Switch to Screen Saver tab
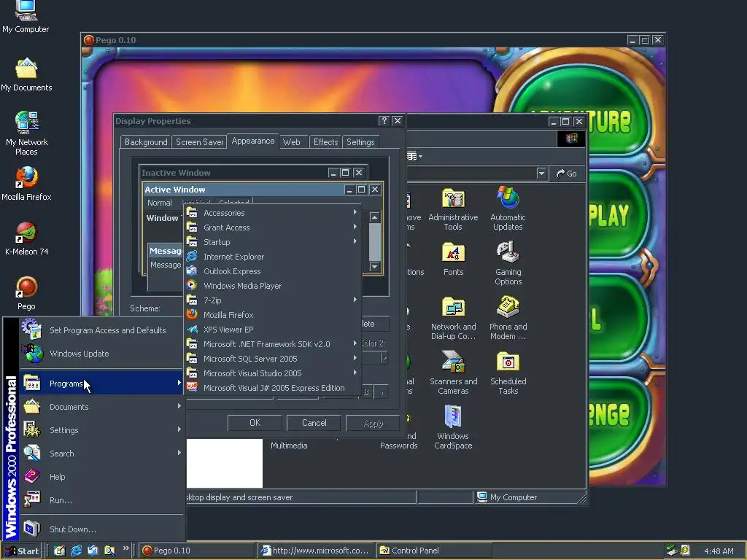Viewport: 747px width, 560px height. (x=199, y=142)
